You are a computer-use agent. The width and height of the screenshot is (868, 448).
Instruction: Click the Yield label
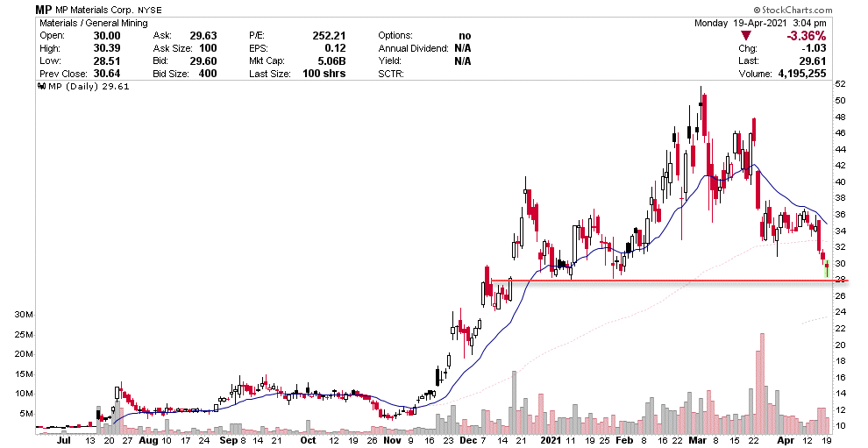(x=388, y=60)
